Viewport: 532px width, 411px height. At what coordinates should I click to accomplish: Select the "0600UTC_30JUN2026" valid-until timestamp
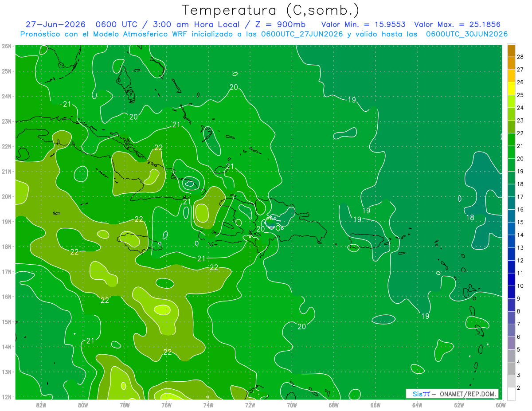tap(467, 34)
